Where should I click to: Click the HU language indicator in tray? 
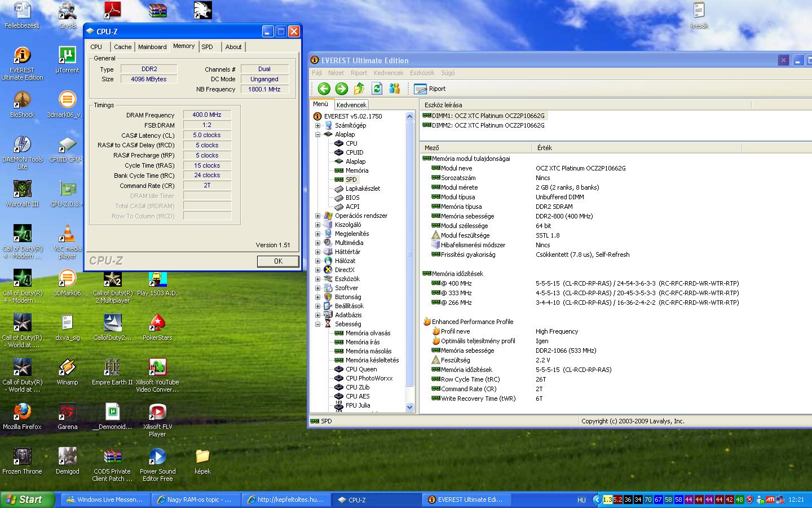[x=581, y=500]
